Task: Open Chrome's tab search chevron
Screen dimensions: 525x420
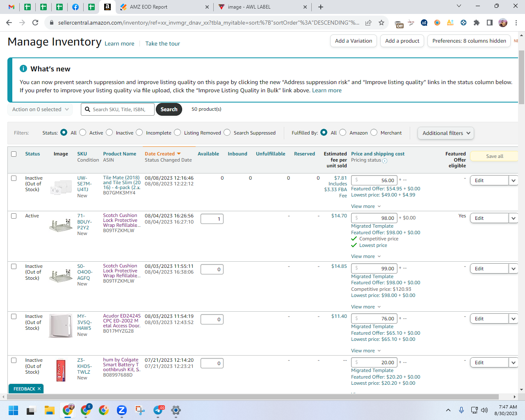Action: point(459,6)
